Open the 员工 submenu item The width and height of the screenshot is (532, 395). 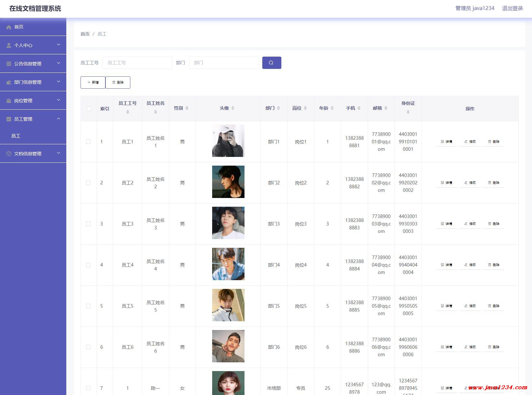click(x=16, y=136)
